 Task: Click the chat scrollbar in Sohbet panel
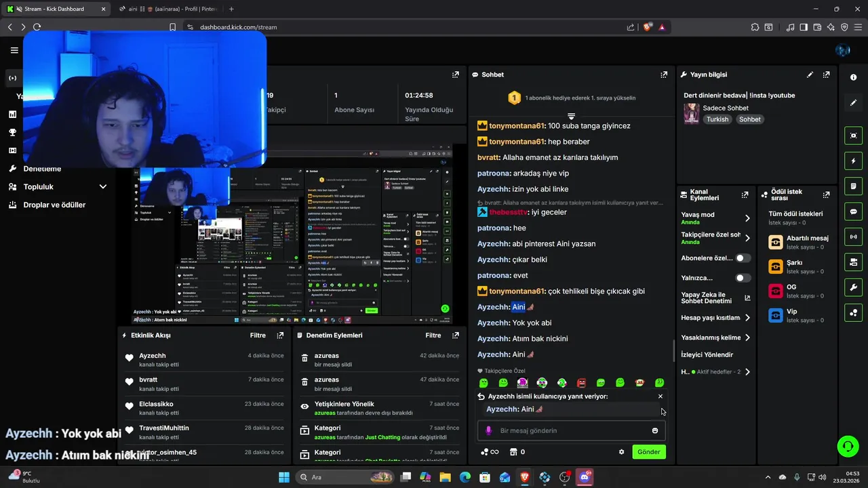click(673, 350)
